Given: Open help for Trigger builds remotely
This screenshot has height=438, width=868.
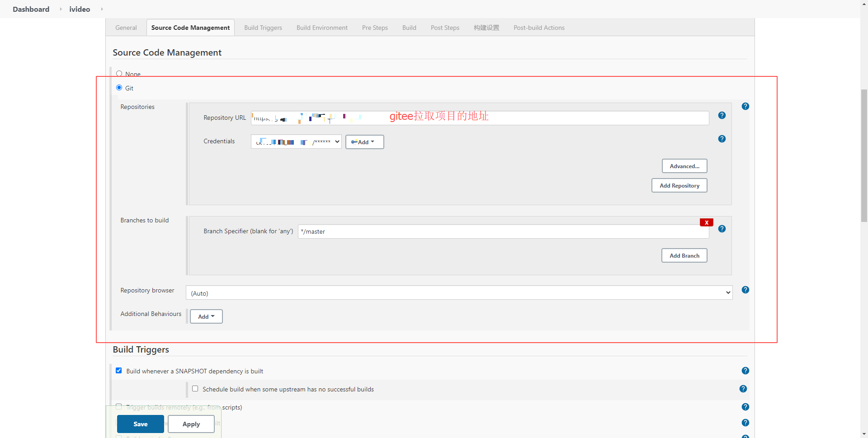Looking at the screenshot, I should coord(745,407).
